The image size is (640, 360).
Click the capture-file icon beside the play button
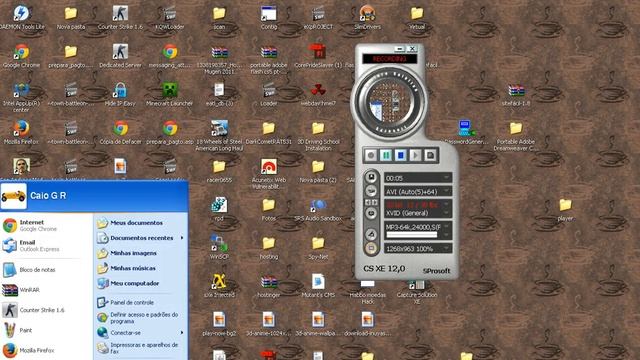(x=430, y=155)
